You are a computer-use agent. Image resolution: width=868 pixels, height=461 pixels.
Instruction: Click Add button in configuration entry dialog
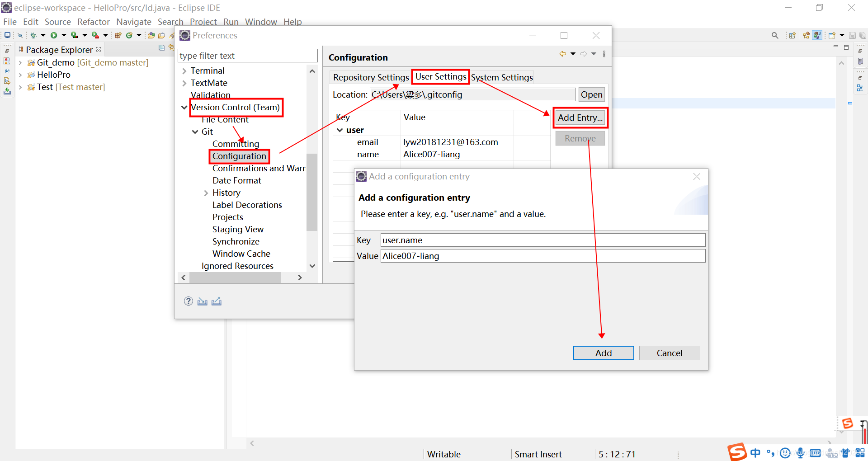coord(604,353)
